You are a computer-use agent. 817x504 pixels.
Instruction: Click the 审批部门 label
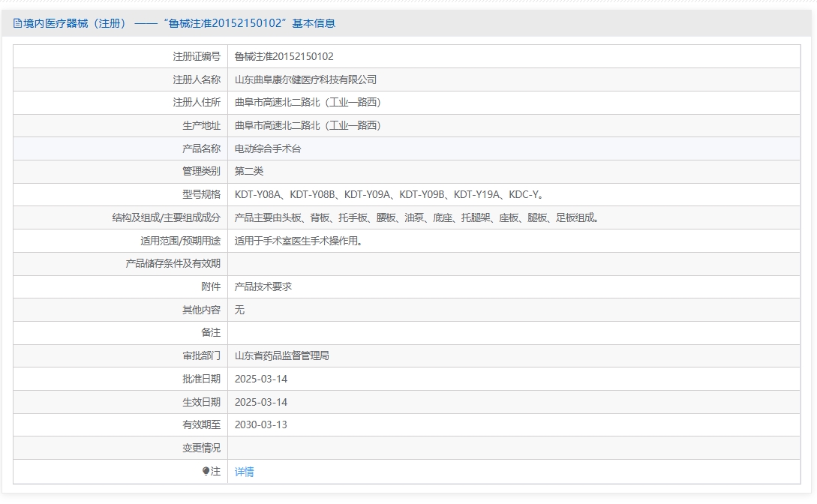[201, 355]
